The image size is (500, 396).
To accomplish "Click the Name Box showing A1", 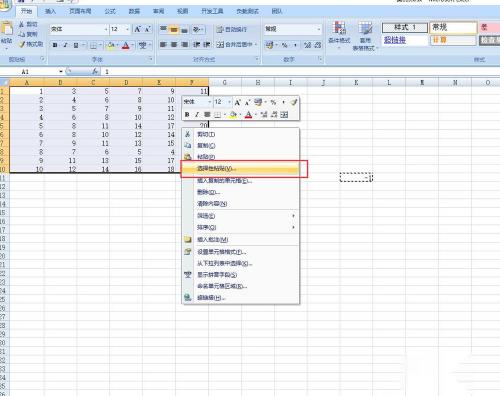I will [x=30, y=71].
